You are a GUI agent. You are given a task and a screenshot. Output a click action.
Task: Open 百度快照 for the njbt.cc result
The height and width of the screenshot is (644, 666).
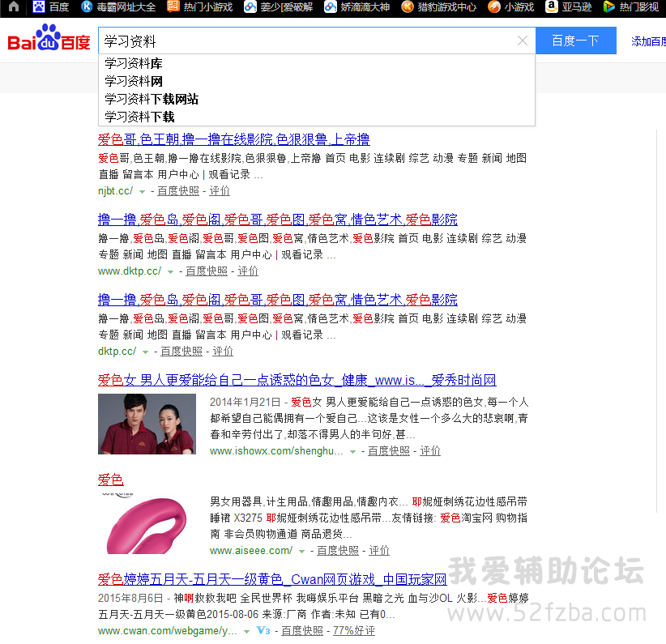pyautogui.click(x=178, y=191)
